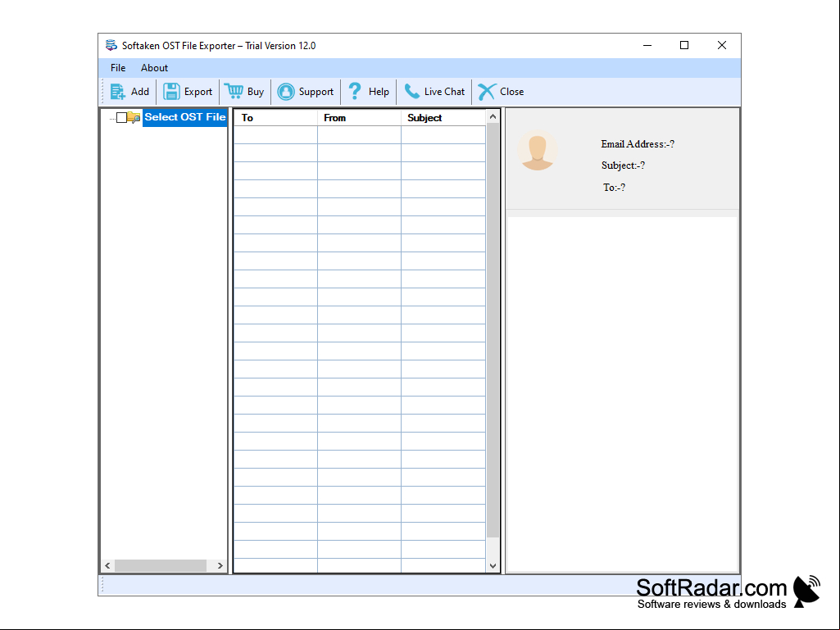
Task: Click the Buy shopping cart icon
Action: pos(234,91)
